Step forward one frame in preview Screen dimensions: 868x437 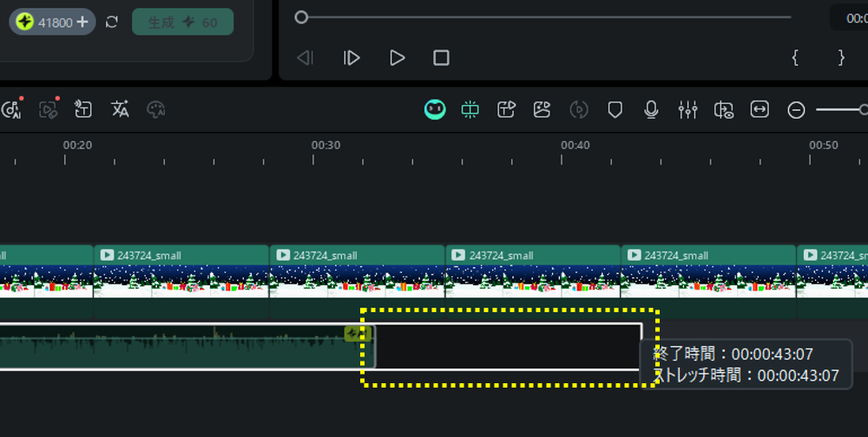point(352,58)
